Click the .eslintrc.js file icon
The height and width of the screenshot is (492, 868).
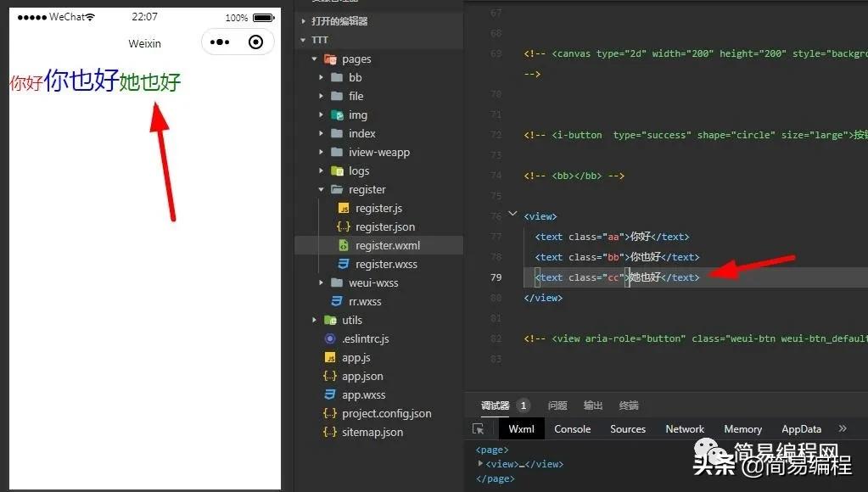330,339
